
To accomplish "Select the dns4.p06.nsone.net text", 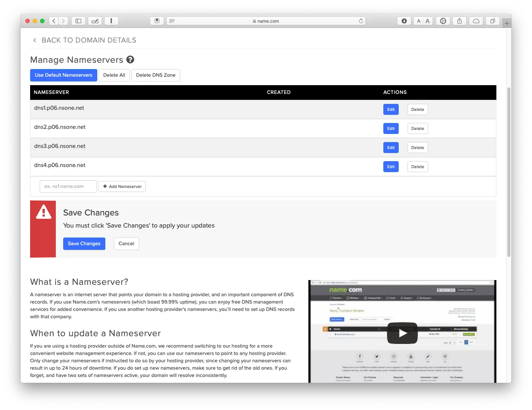I will tap(60, 165).
